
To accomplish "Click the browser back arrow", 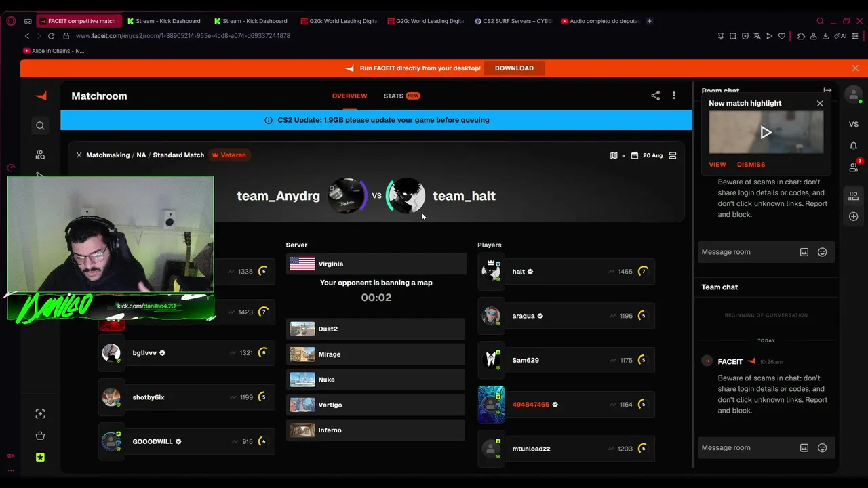I will [27, 36].
